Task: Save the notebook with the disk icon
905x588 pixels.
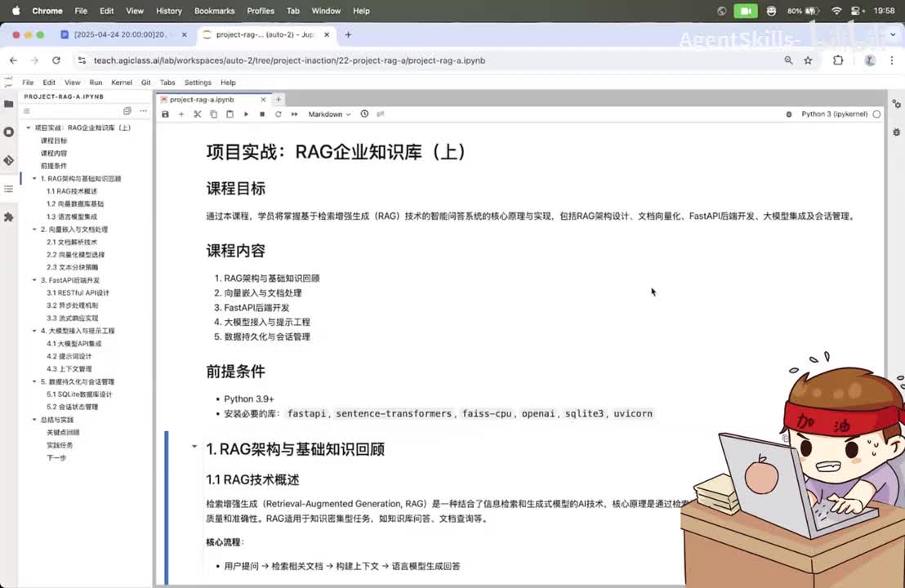Action: coord(165,114)
